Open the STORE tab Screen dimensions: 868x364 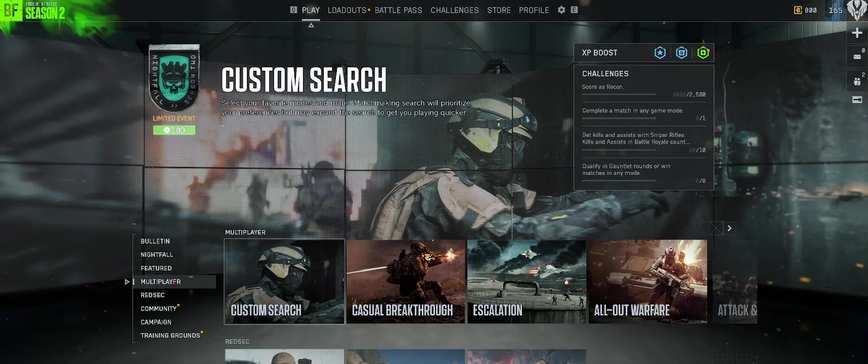499,10
